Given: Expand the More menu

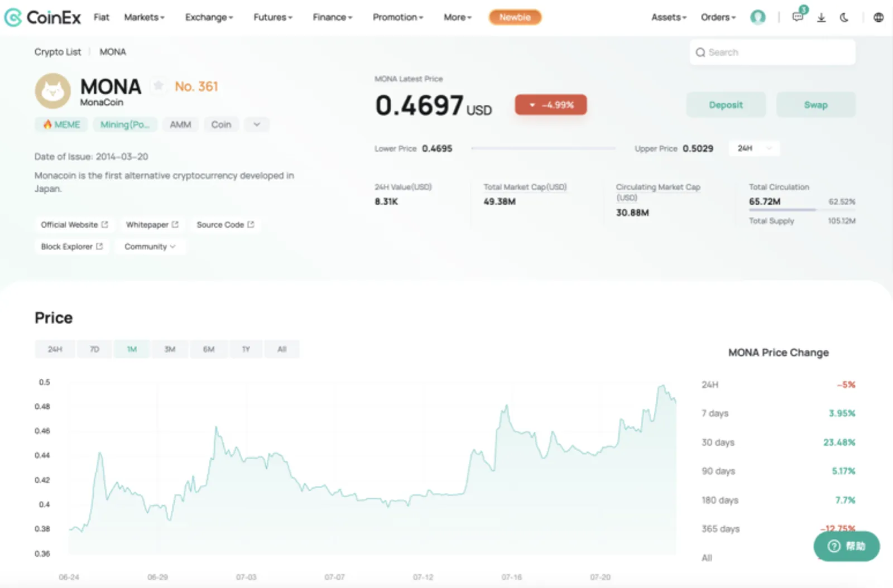Looking at the screenshot, I should click(x=458, y=17).
